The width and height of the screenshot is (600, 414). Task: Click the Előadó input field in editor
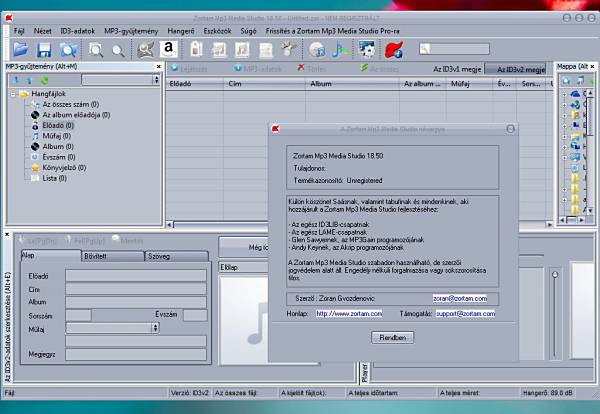pyautogui.click(x=136, y=275)
